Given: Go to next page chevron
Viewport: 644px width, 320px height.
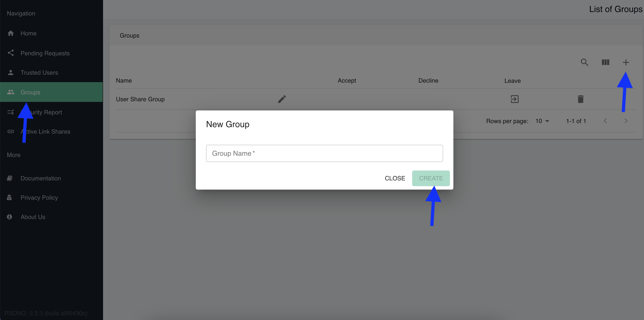Looking at the screenshot, I should 626,121.
